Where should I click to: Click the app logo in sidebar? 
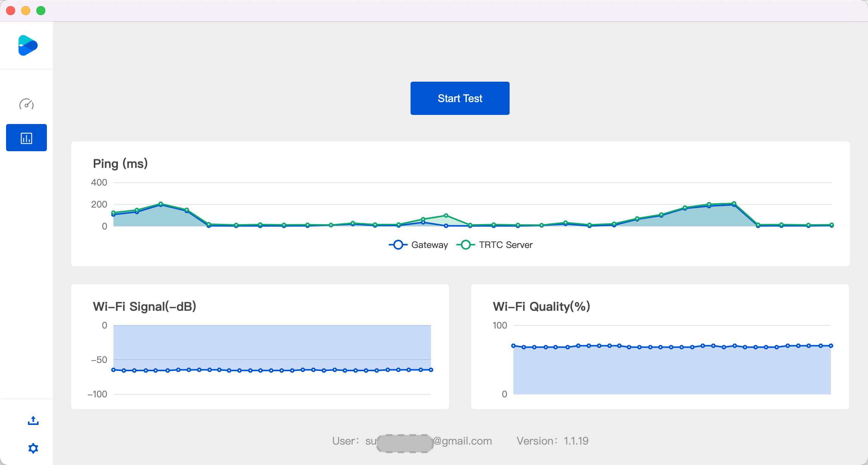click(28, 45)
